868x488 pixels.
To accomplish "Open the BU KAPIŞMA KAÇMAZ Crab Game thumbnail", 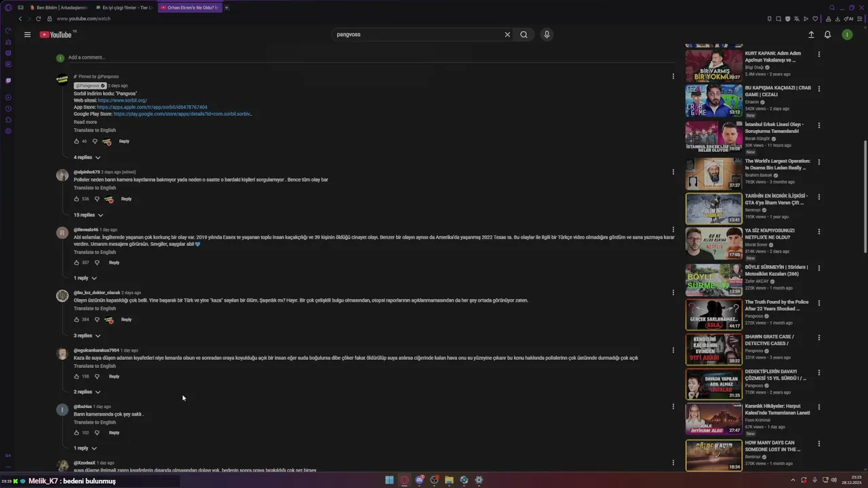I will point(714,100).
